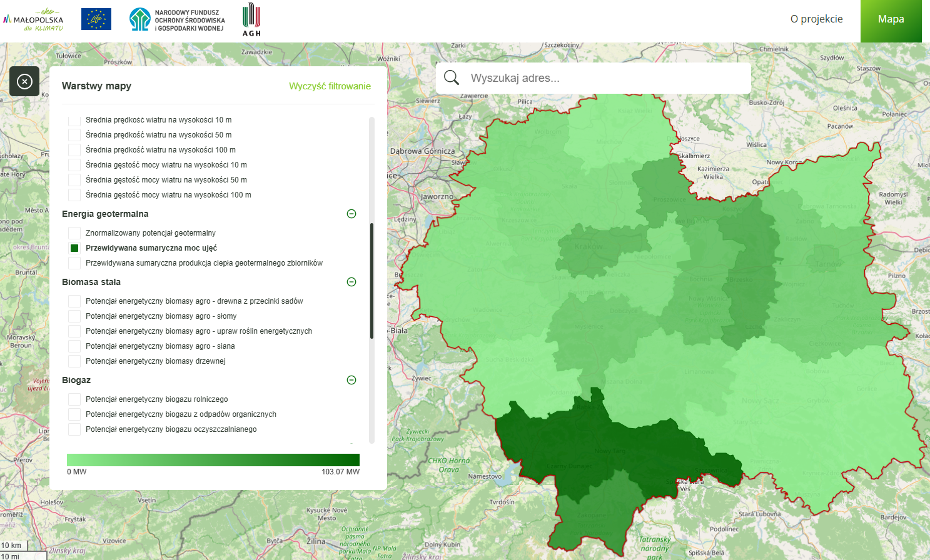
Task: Switch to the Mapa tab
Action: pyautogui.click(x=891, y=21)
